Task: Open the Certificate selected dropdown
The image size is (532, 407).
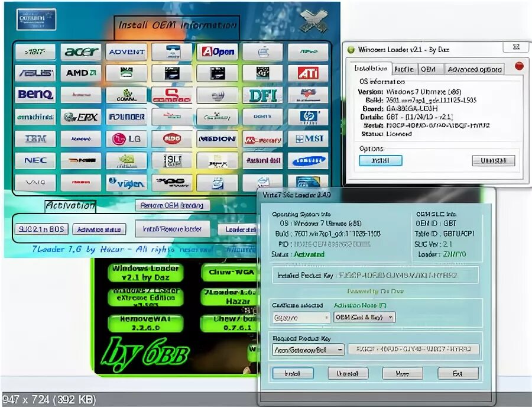Action: (301, 318)
